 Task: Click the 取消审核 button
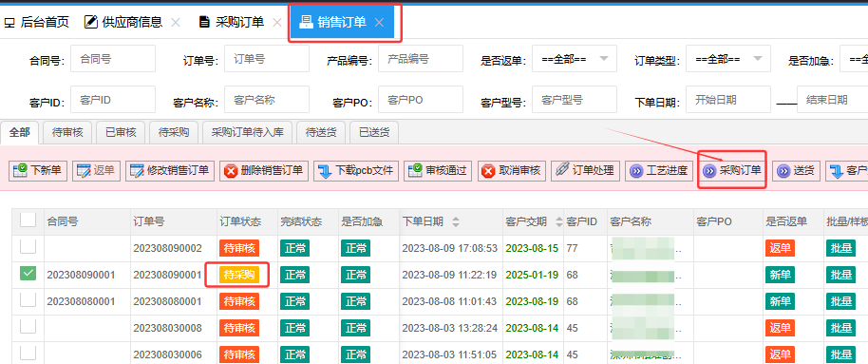coord(512,171)
